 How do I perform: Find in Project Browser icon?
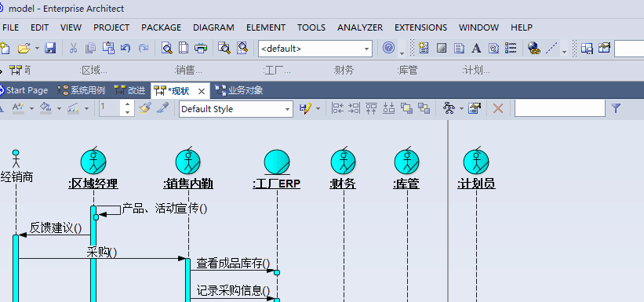click(224, 49)
